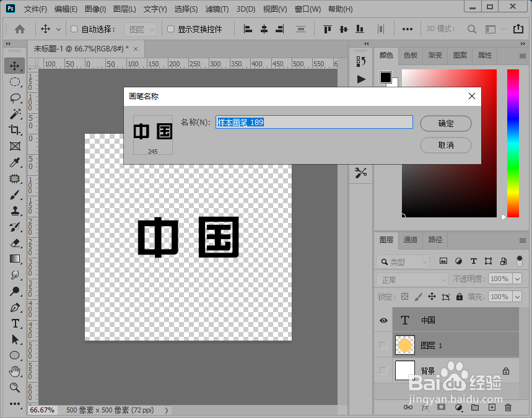Select the Crop tool
Image resolution: width=532 pixels, height=418 pixels.
pyautogui.click(x=15, y=130)
